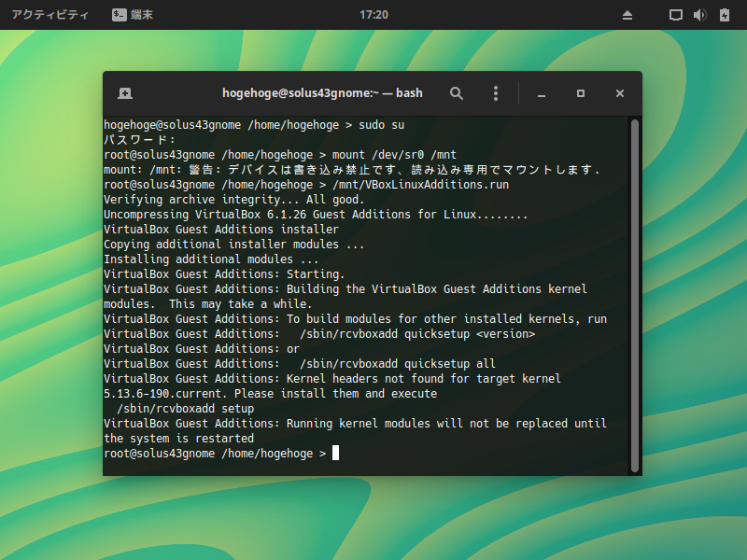Close the bash terminal window

coord(619,93)
